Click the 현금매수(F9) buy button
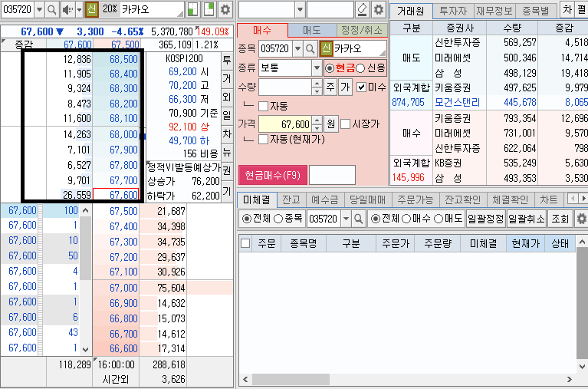 pos(273,176)
